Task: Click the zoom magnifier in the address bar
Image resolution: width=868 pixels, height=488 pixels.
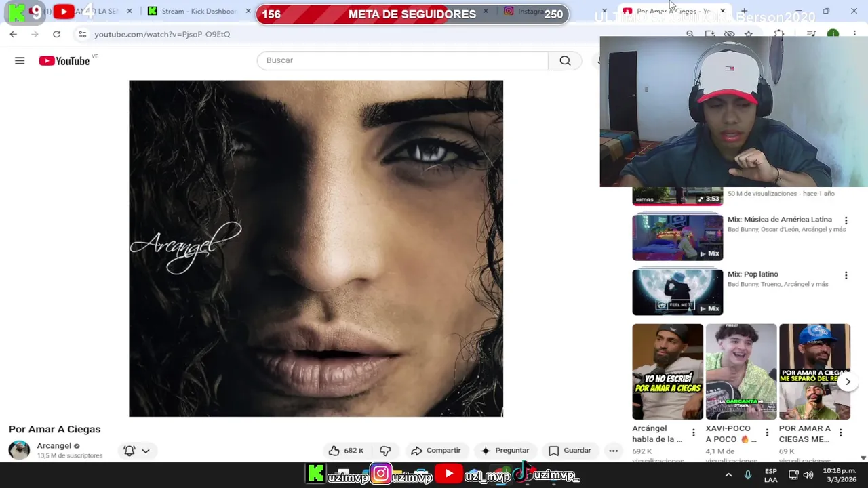Action: coord(690,34)
